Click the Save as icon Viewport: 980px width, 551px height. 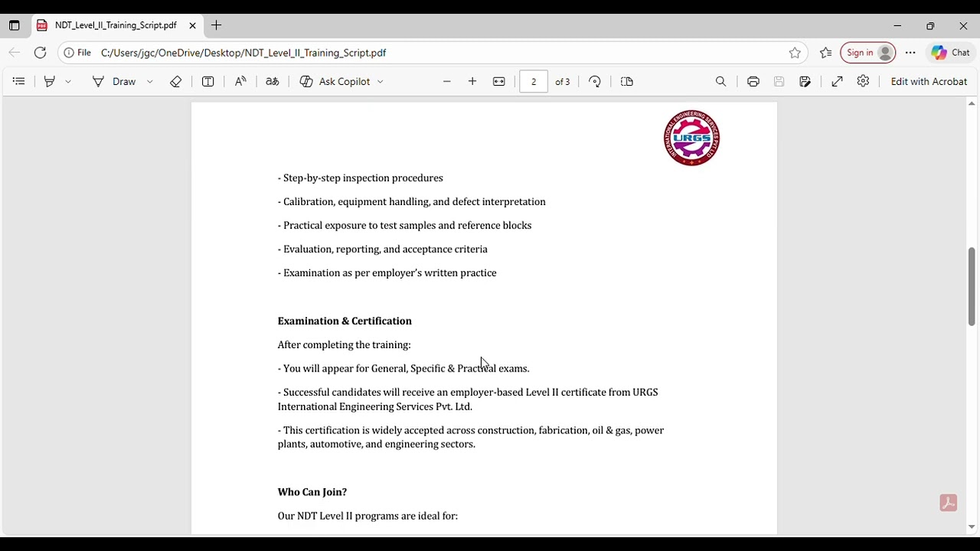tap(805, 81)
